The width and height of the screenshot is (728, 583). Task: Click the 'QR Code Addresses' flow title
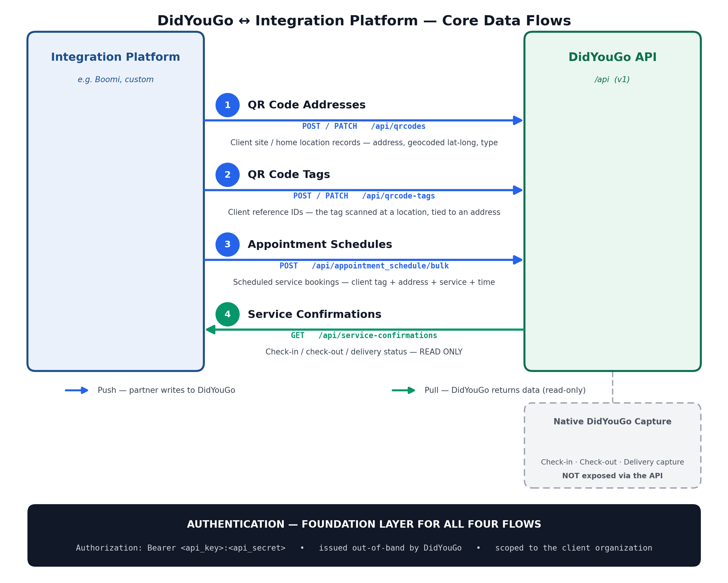click(x=307, y=105)
